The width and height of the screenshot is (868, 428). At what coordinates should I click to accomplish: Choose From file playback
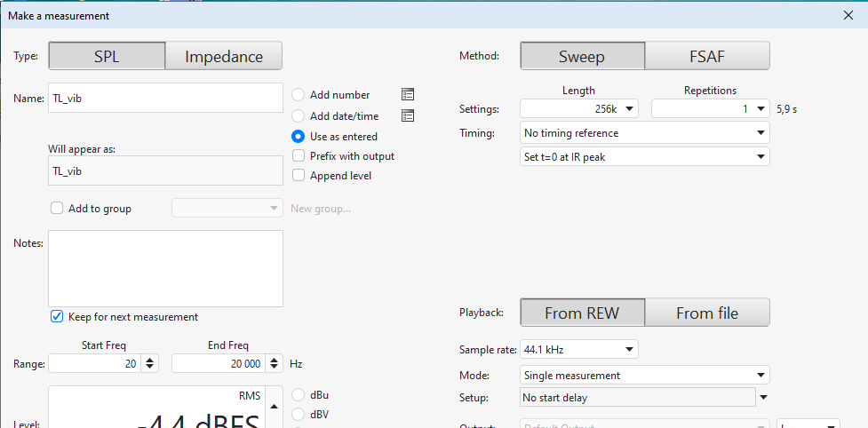706,313
